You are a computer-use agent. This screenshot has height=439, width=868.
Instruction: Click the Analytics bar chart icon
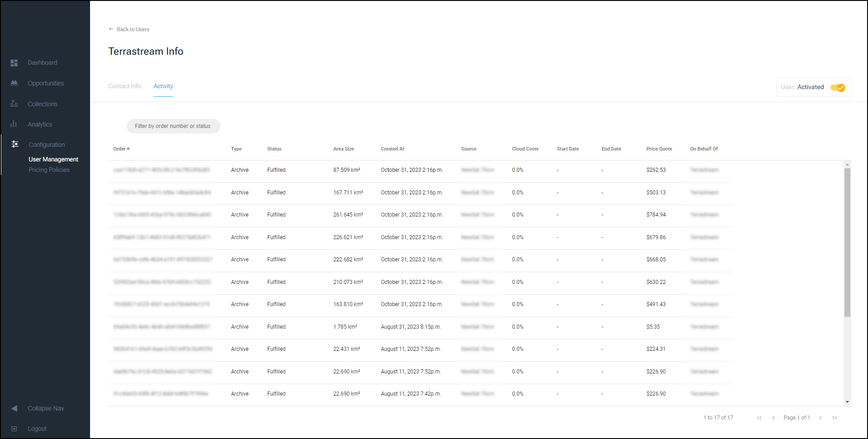tap(14, 124)
